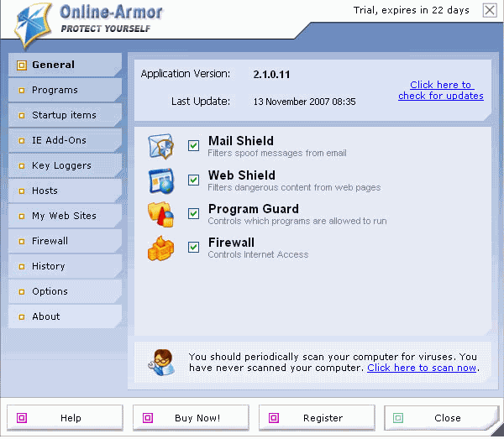This screenshot has width=504, height=439.
Task: Click the last update date value
Action: [x=304, y=102]
